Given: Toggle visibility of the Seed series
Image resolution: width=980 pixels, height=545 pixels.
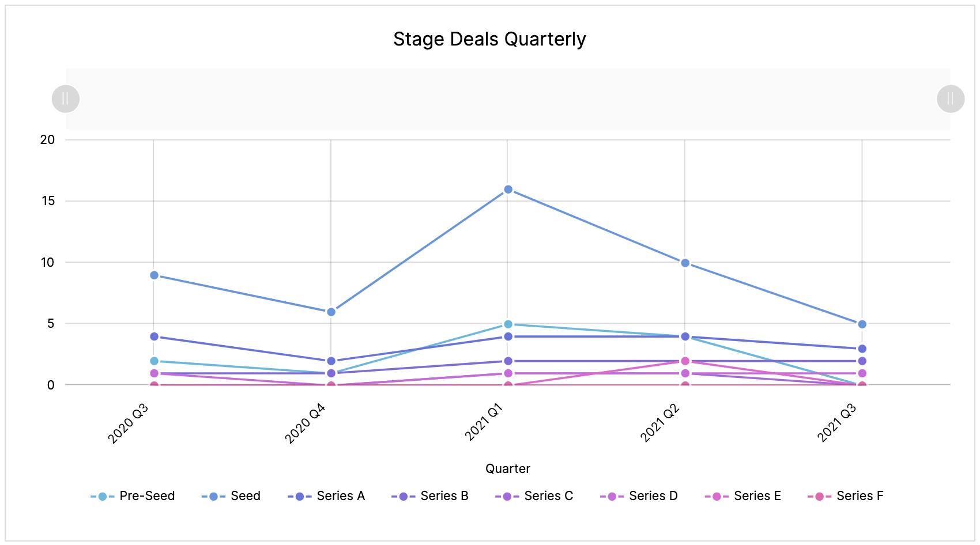Looking at the screenshot, I should pyautogui.click(x=245, y=495).
